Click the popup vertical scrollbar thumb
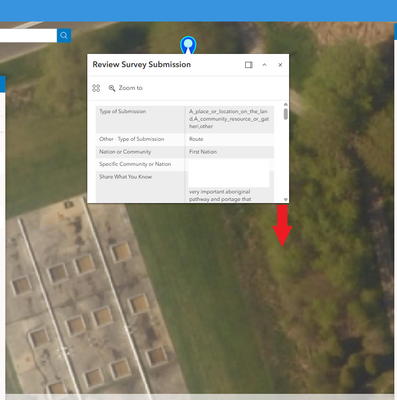The width and height of the screenshot is (397, 400). (286, 113)
